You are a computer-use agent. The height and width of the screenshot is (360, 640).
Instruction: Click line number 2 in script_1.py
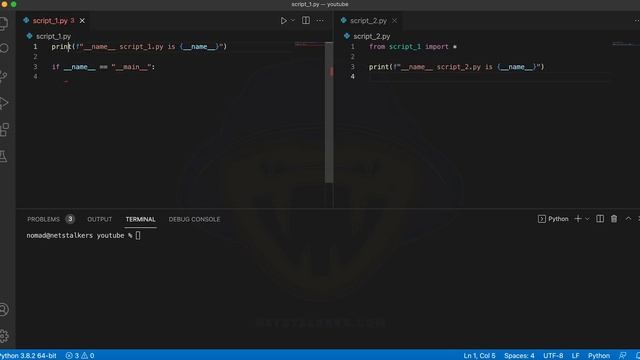point(36,56)
